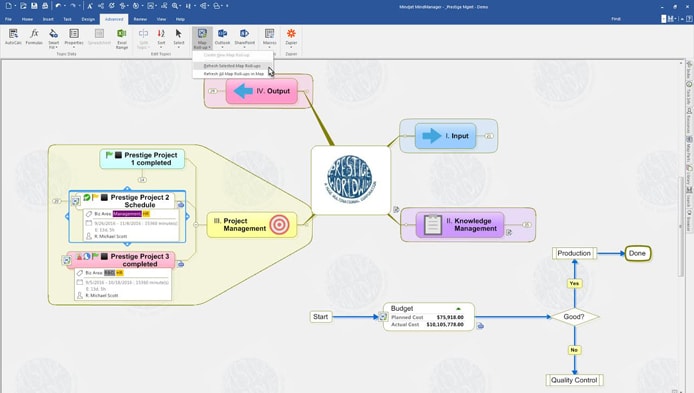Choose Refresh All Map Roll-ups in Map
Image resolution: width=694 pixels, height=393 pixels.
tap(233, 74)
